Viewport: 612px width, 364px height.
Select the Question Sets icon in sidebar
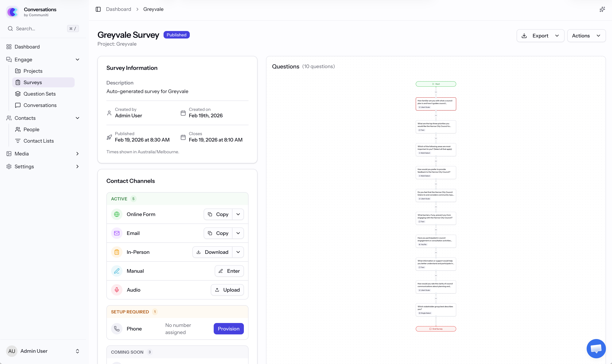(x=18, y=94)
